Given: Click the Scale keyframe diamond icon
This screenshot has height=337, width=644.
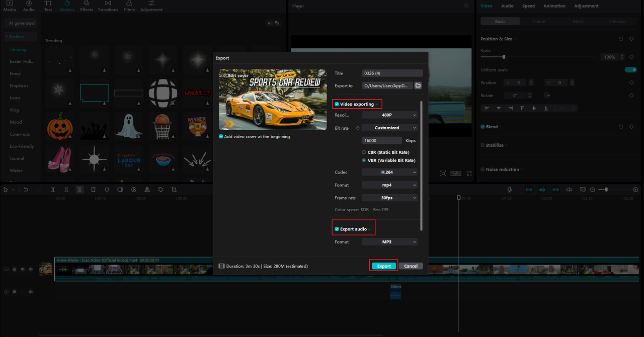Looking at the screenshot, I should 631,57.
